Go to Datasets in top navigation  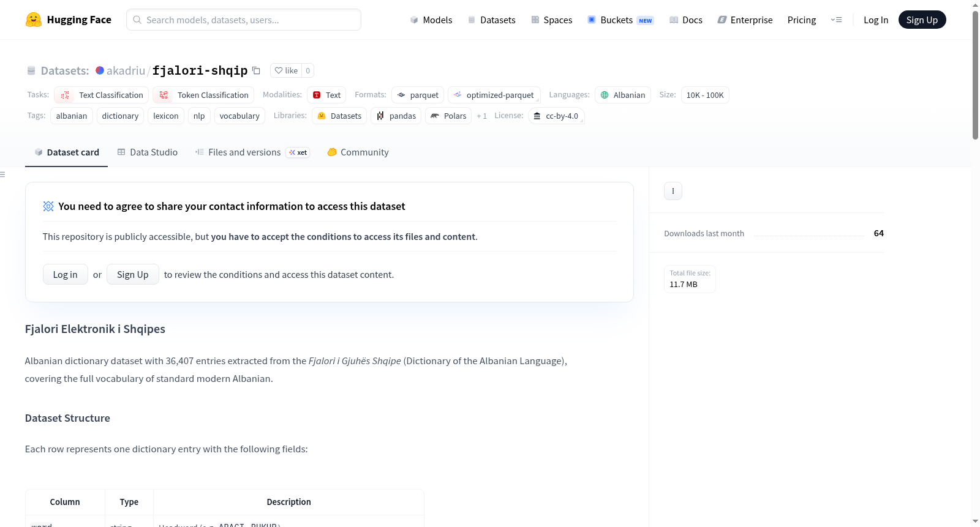point(491,20)
